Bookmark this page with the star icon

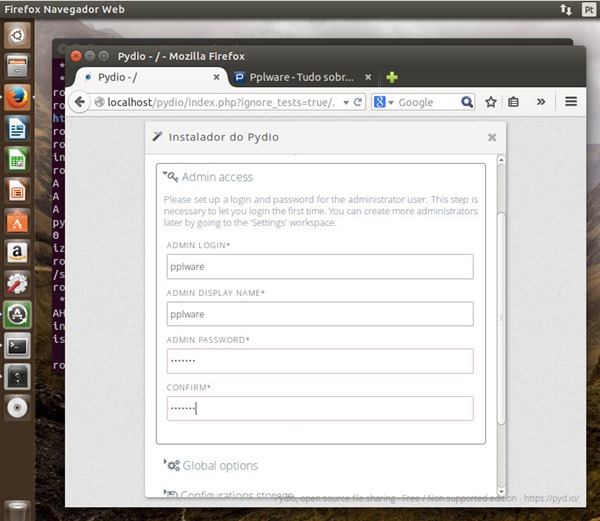click(491, 102)
